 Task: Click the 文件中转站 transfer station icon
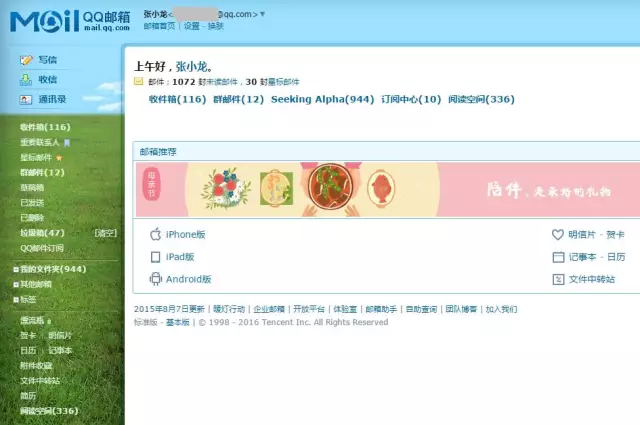coord(558,279)
